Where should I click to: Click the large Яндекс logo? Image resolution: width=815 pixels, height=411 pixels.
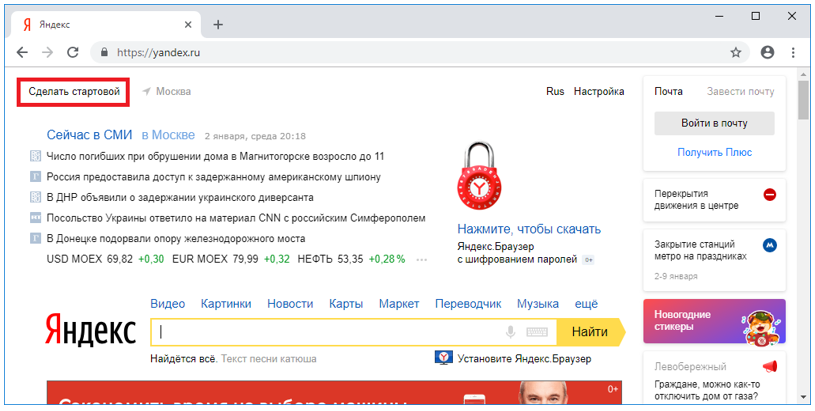(x=90, y=330)
